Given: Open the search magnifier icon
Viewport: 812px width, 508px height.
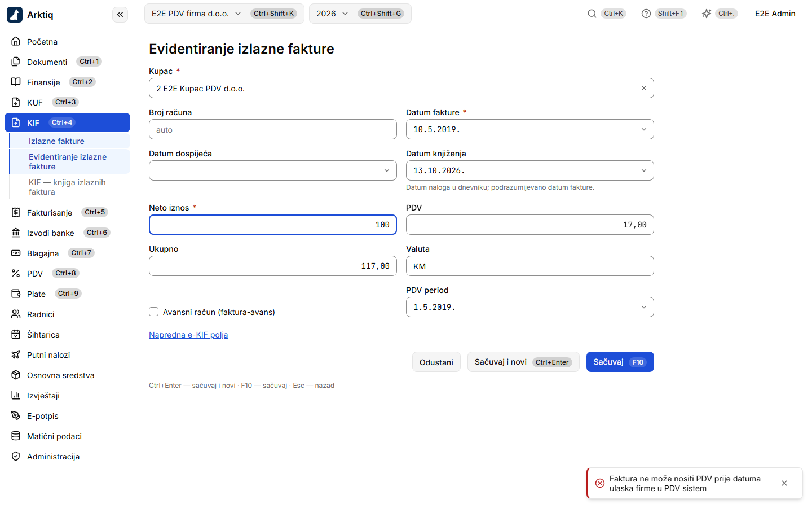Looking at the screenshot, I should 592,14.
